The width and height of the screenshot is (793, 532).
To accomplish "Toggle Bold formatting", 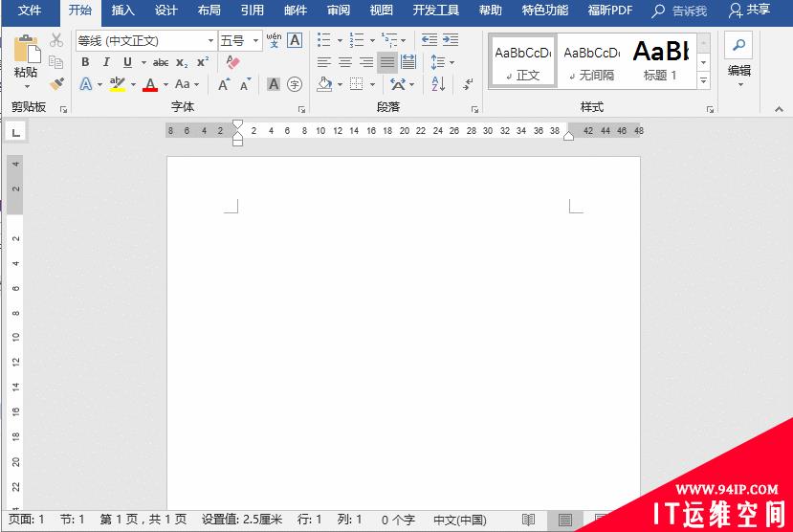I will click(x=85, y=62).
